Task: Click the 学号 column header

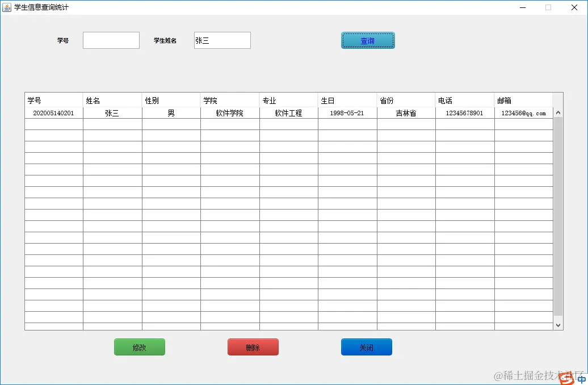Action: click(x=53, y=100)
